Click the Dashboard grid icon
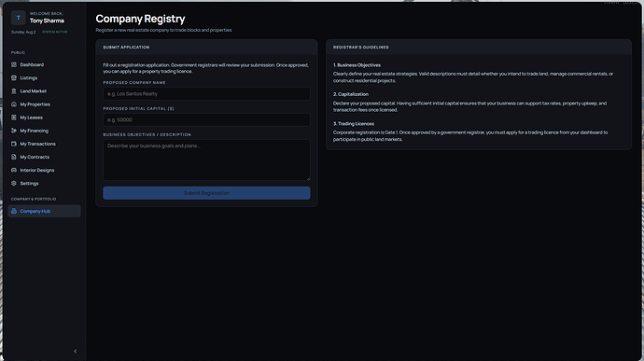 [14, 64]
